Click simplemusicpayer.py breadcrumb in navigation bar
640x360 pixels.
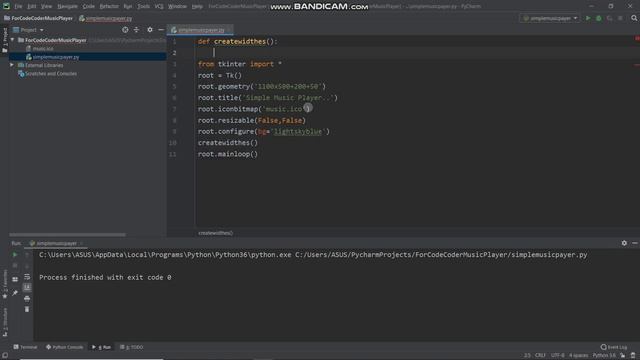tap(106, 18)
